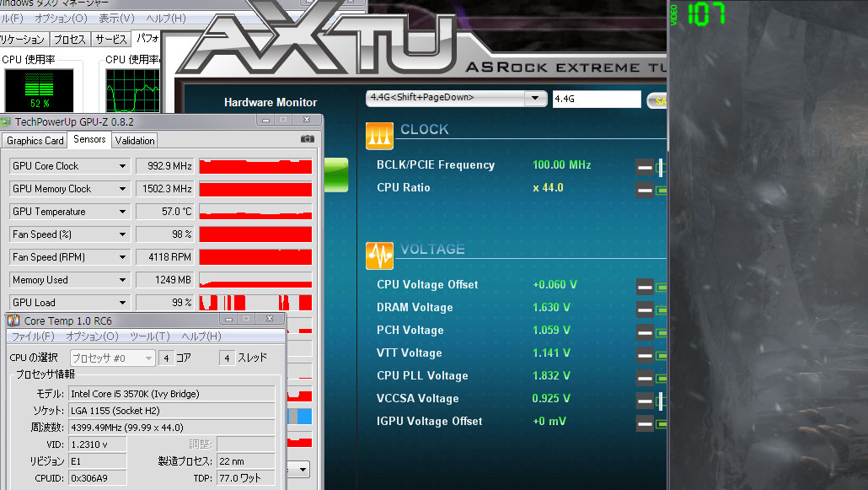Open the GPU Temperature sensor dropdown
This screenshot has width=868, height=490.
tap(122, 211)
